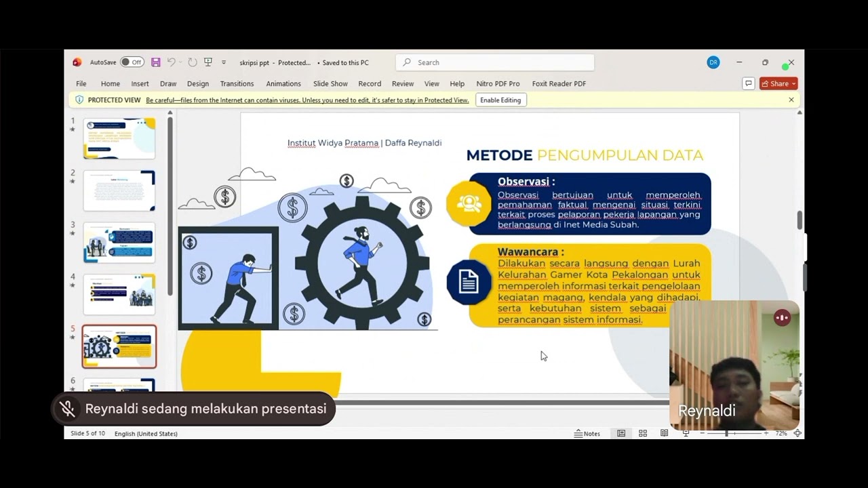The height and width of the screenshot is (488, 868).
Task: Click the PowerPoint app icon in title bar
Action: pyautogui.click(x=77, y=62)
